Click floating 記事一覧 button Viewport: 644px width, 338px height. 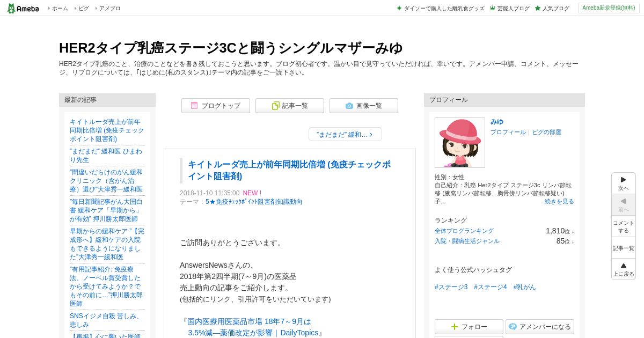624,248
